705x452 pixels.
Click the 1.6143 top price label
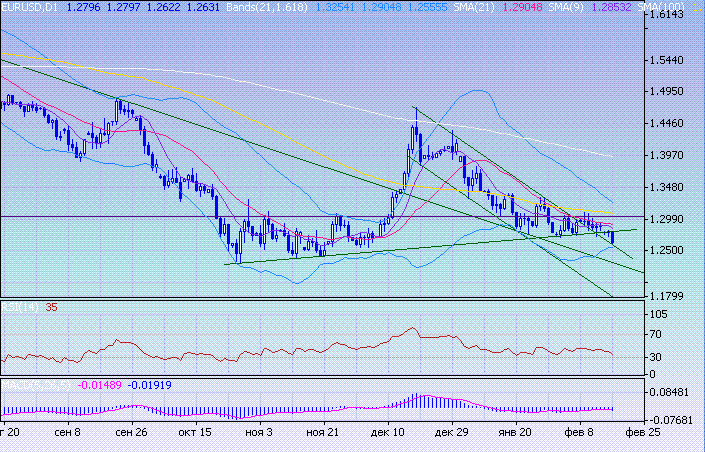[667, 17]
